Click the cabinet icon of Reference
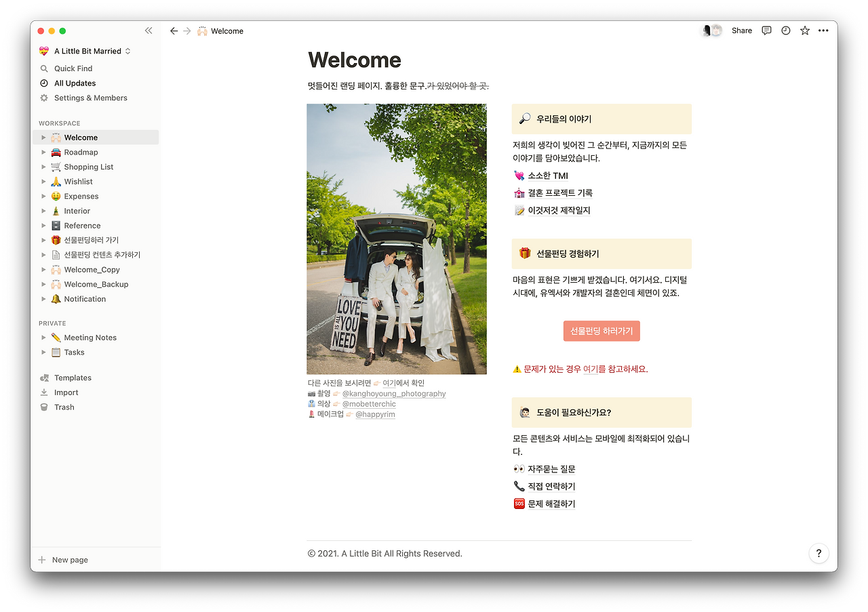This screenshot has height=612, width=868. [56, 226]
